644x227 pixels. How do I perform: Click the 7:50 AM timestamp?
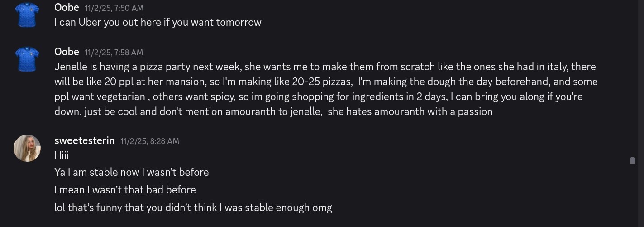114,8
